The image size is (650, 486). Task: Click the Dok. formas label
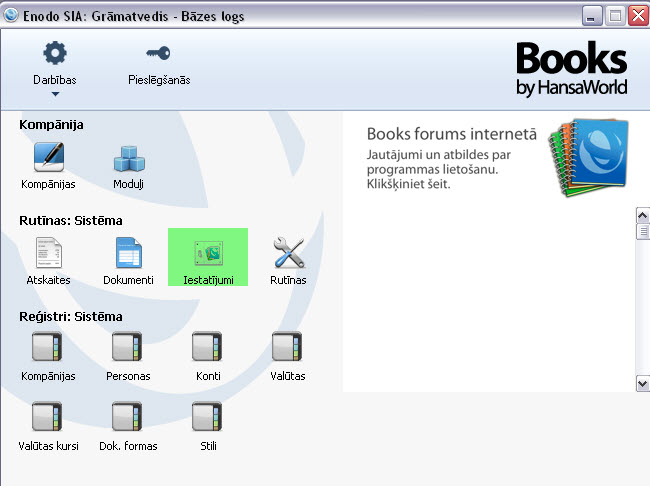[129, 446]
